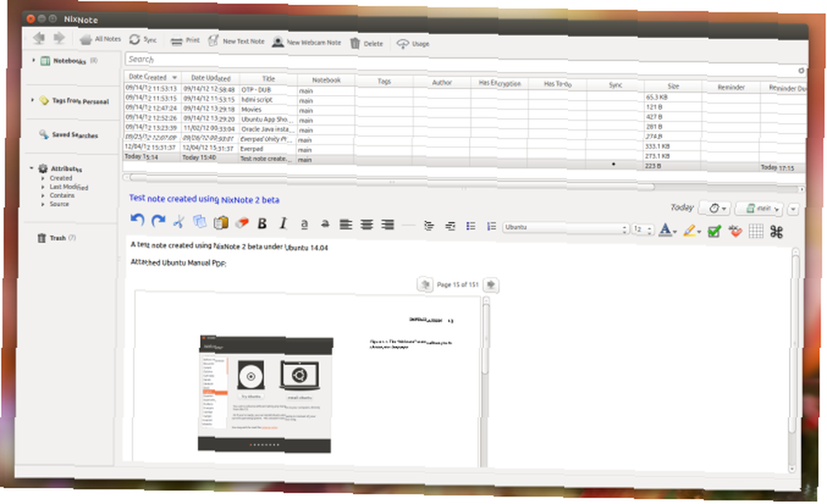Undo the last edit in the note editor
The width and height of the screenshot is (827, 504).
coord(137,221)
